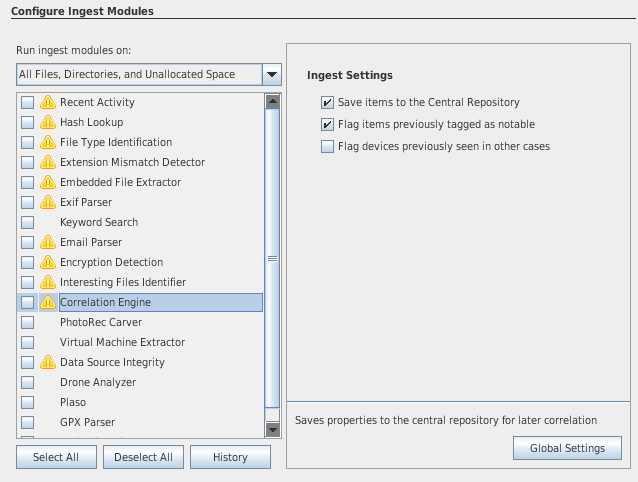Click the warning icon next to Exif Parser
The image size is (638, 482).
[x=47, y=202]
